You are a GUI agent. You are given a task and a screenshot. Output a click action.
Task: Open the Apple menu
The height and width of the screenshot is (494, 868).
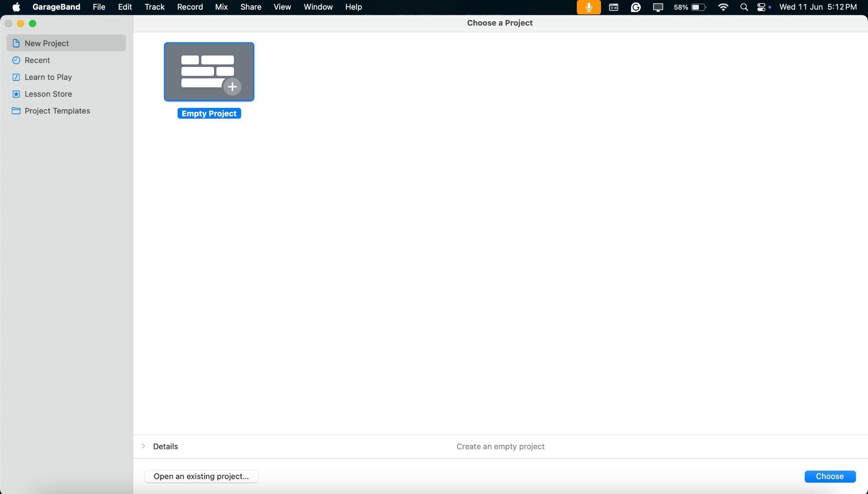tap(16, 7)
